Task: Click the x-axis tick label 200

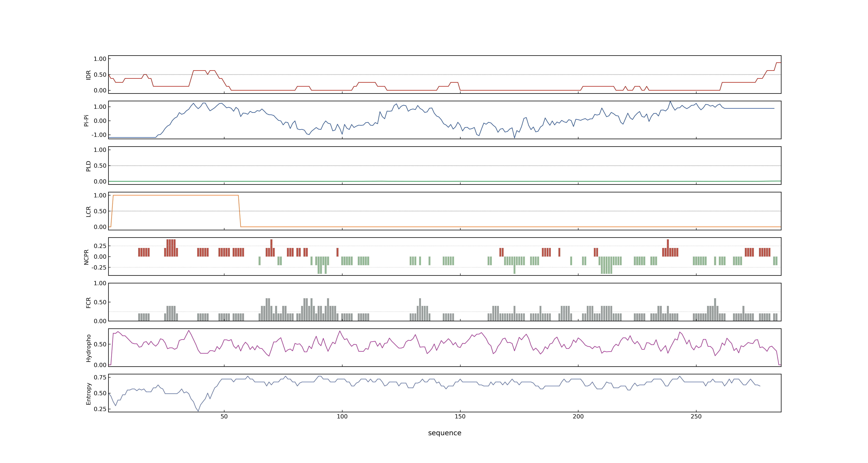Action: point(578,416)
